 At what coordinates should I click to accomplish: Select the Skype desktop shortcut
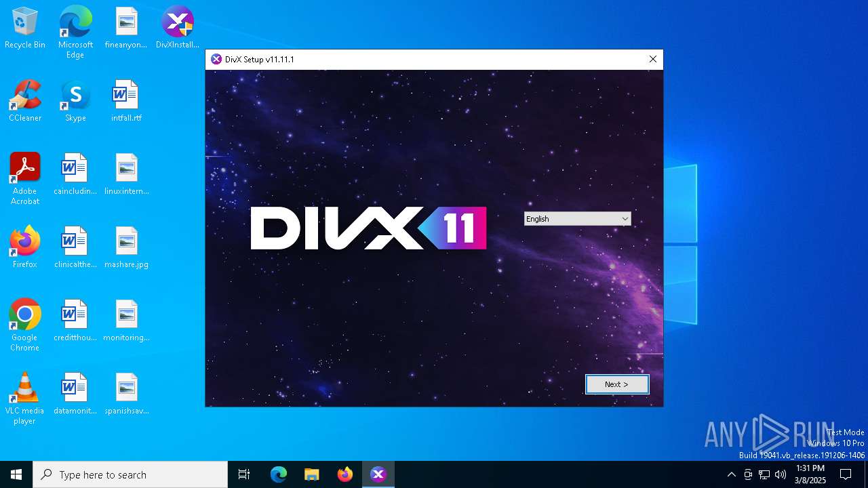point(75,102)
